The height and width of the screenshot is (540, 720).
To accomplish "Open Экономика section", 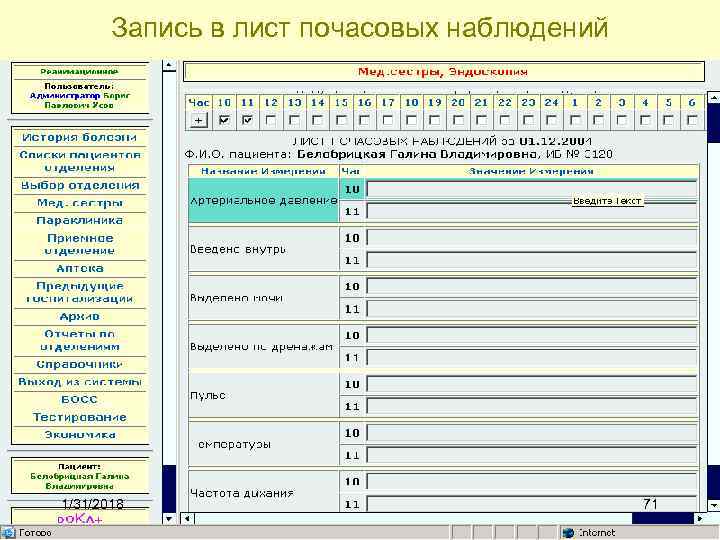I will pyautogui.click(x=80, y=434).
